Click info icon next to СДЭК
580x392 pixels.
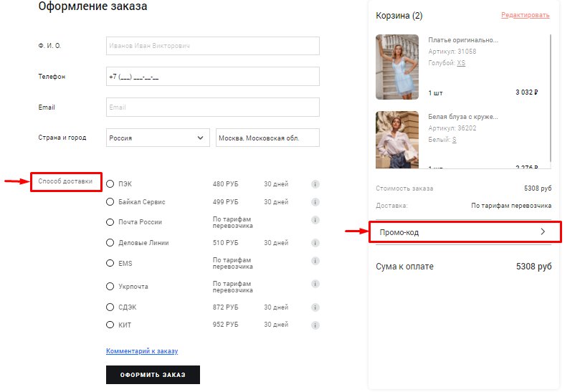[315, 307]
